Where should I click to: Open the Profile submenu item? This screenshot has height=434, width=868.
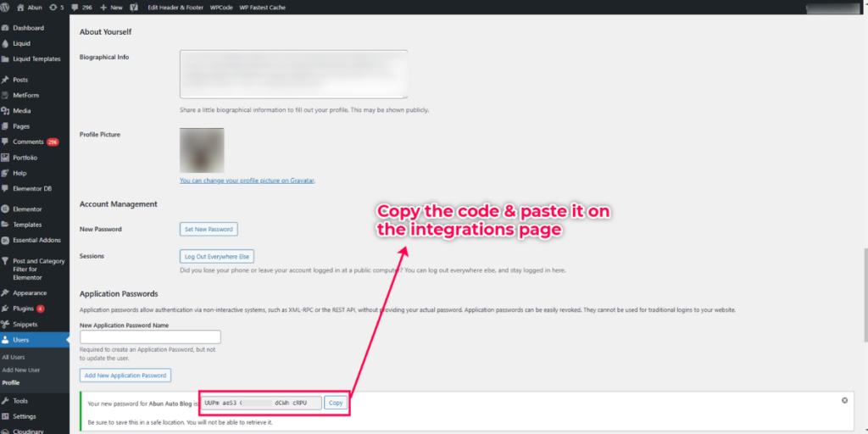(10, 382)
